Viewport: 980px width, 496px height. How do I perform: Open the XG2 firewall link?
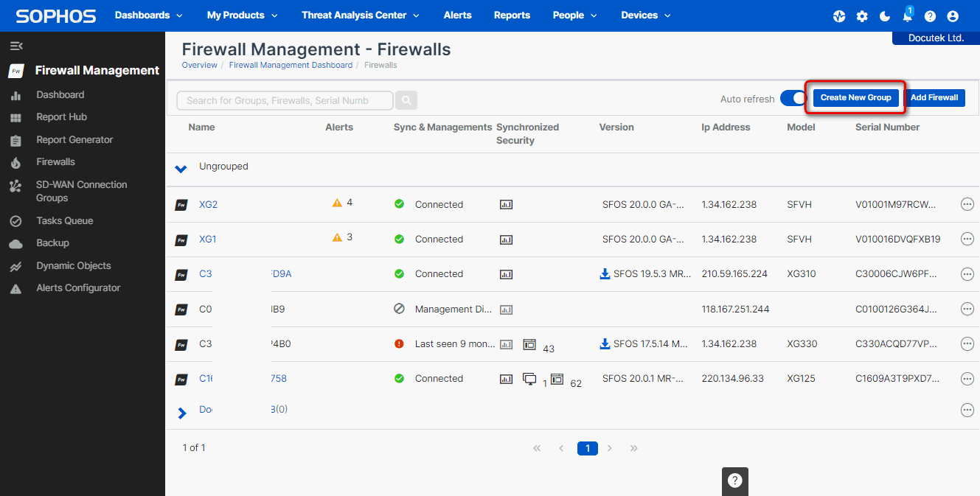tap(209, 205)
